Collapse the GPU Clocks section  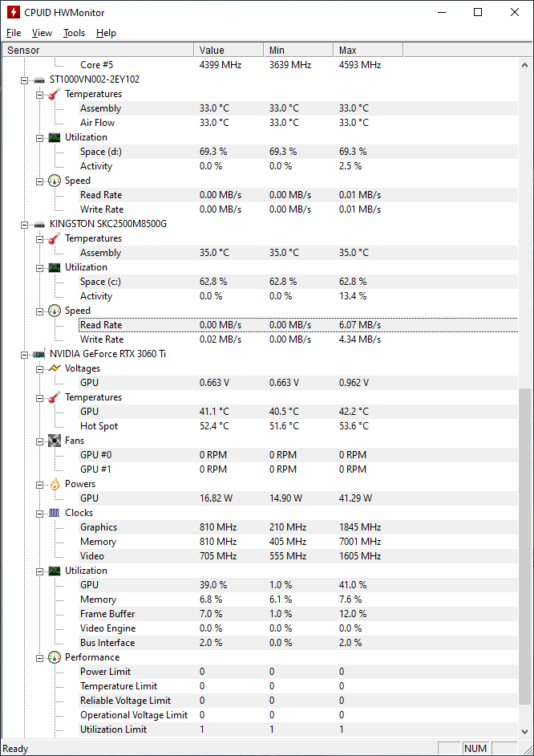click(x=40, y=513)
